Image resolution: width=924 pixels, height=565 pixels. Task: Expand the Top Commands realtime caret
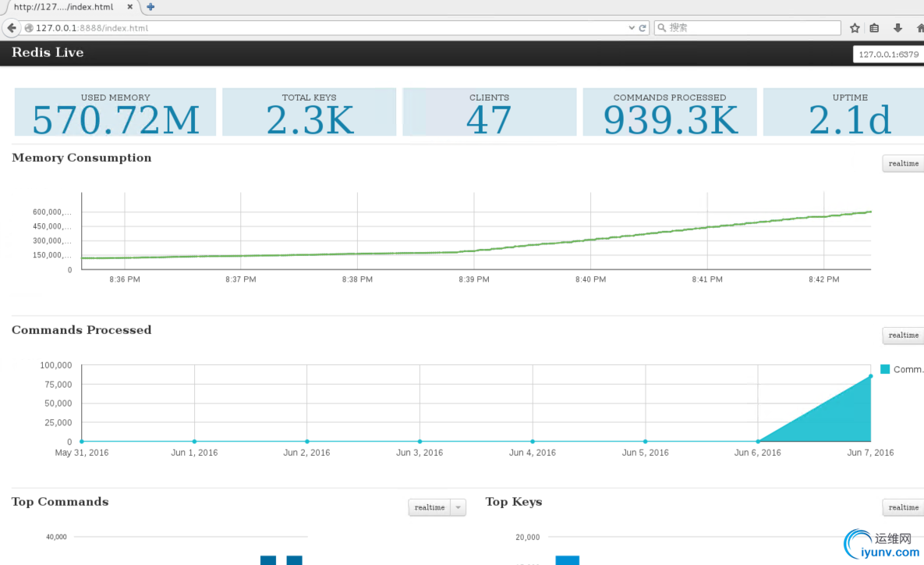point(458,507)
